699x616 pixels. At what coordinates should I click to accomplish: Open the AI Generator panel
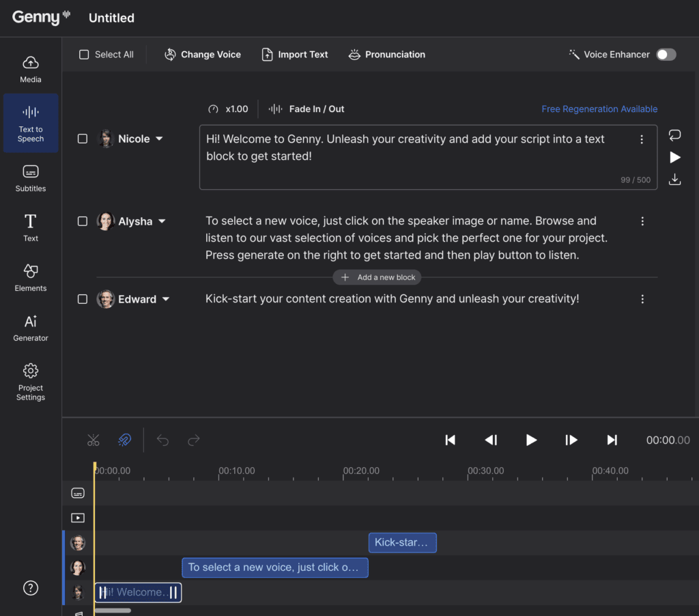click(30, 328)
